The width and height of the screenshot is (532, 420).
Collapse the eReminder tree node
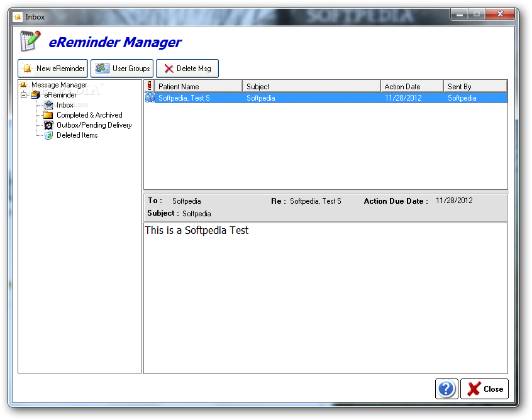(23, 95)
